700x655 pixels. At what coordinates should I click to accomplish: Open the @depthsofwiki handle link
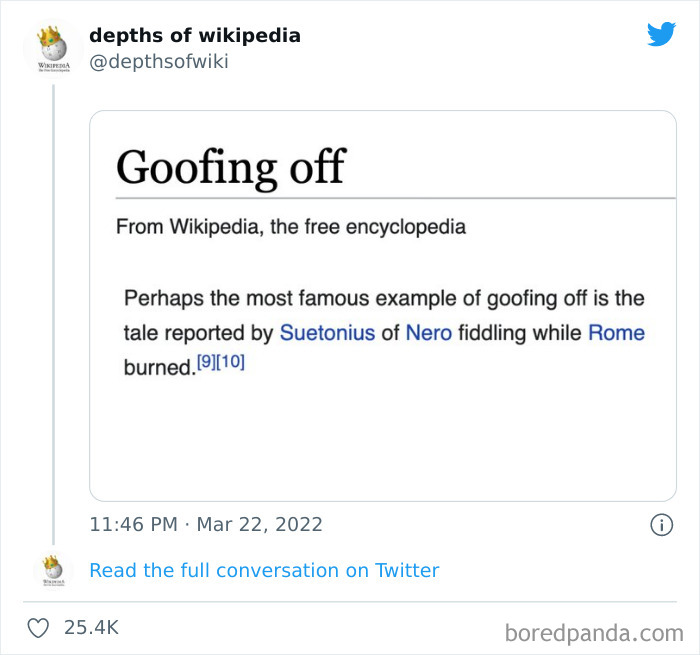[159, 62]
